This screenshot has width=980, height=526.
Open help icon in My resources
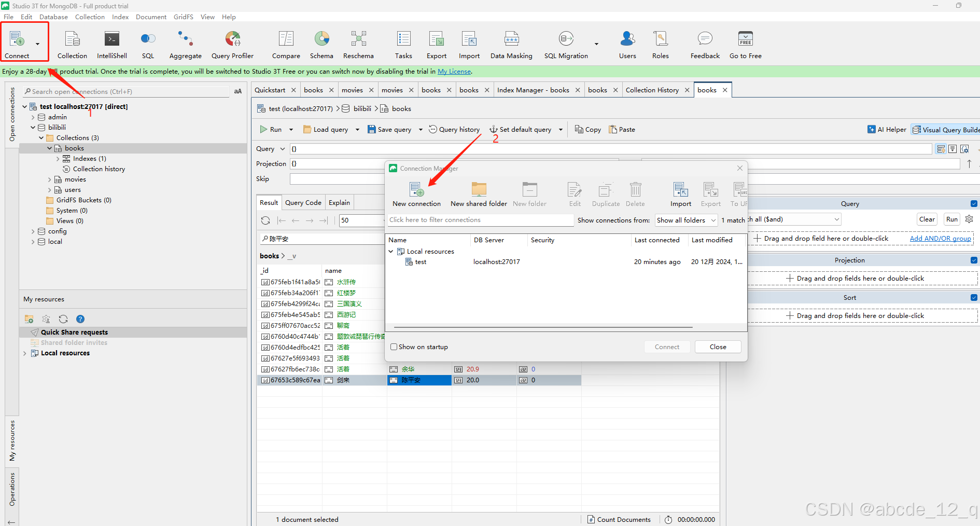pos(80,319)
